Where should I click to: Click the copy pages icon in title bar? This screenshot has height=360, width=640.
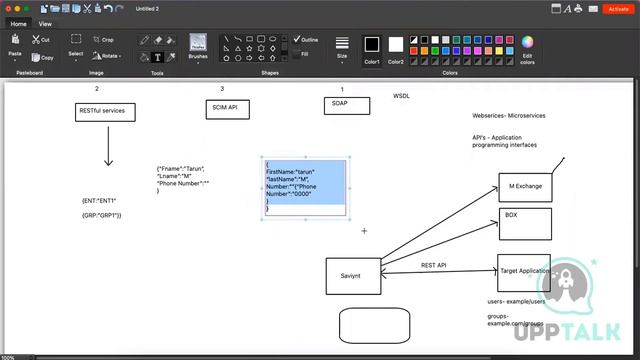coord(76,9)
